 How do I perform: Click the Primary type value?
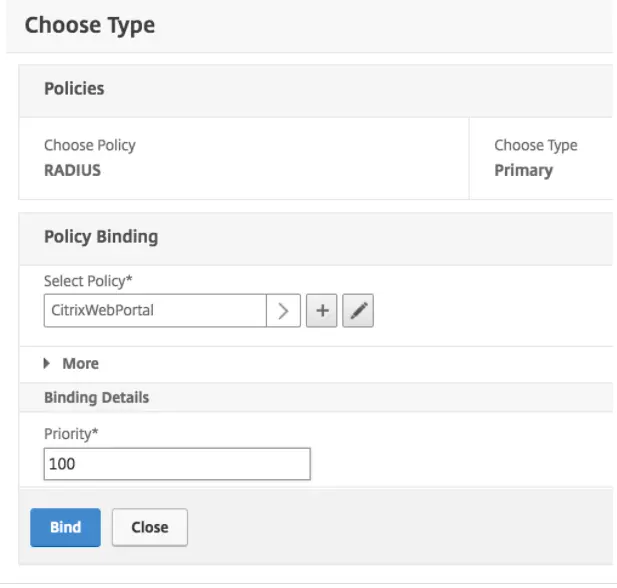523,170
